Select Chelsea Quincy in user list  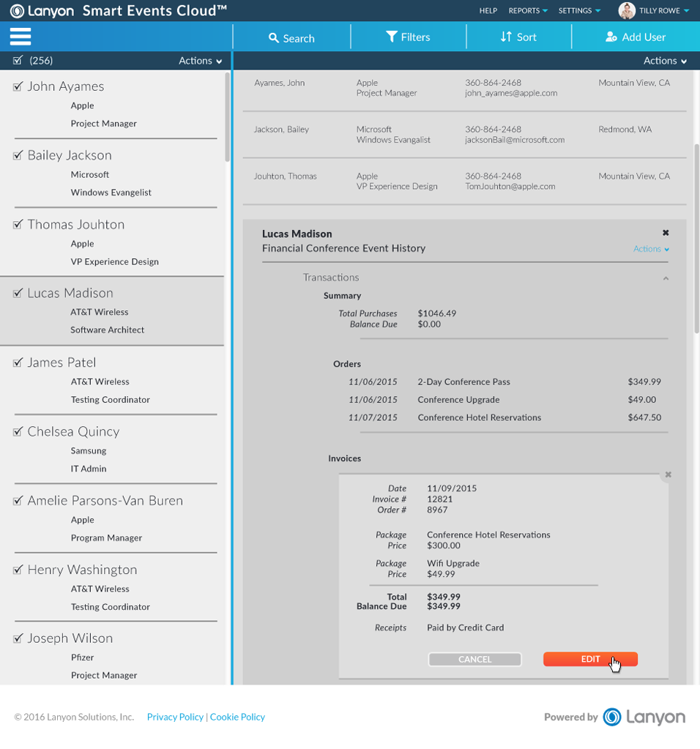[112, 450]
